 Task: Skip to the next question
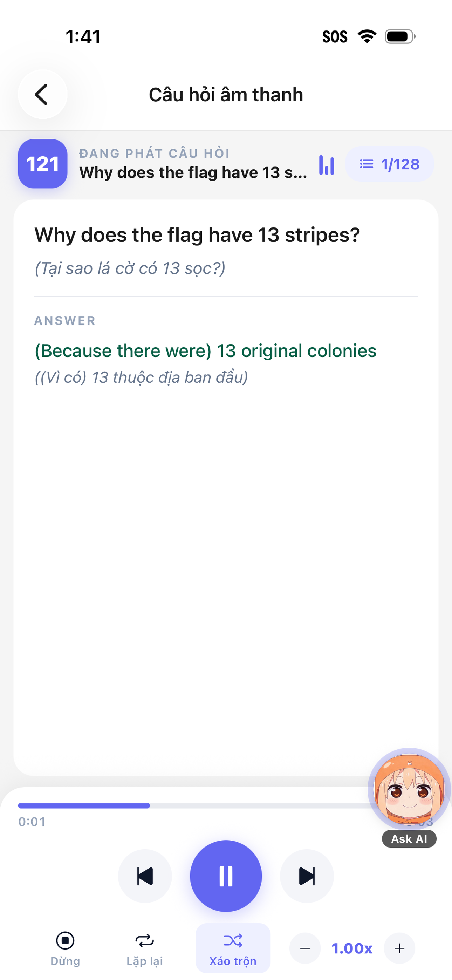pos(307,876)
